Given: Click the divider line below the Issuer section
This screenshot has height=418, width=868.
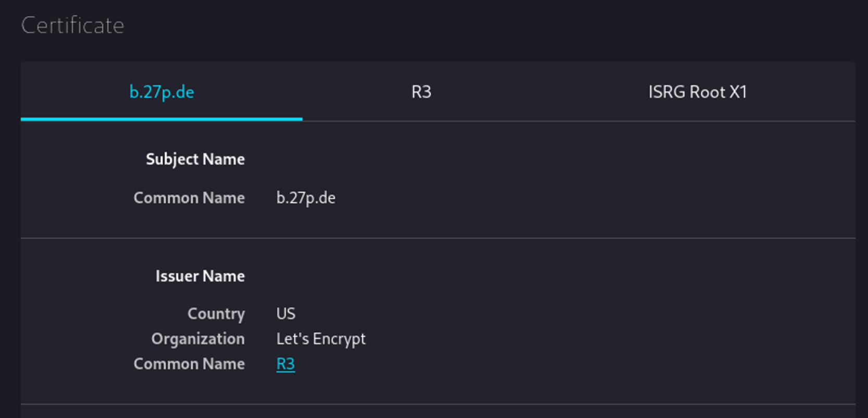Looking at the screenshot, I should pyautogui.click(x=438, y=404).
